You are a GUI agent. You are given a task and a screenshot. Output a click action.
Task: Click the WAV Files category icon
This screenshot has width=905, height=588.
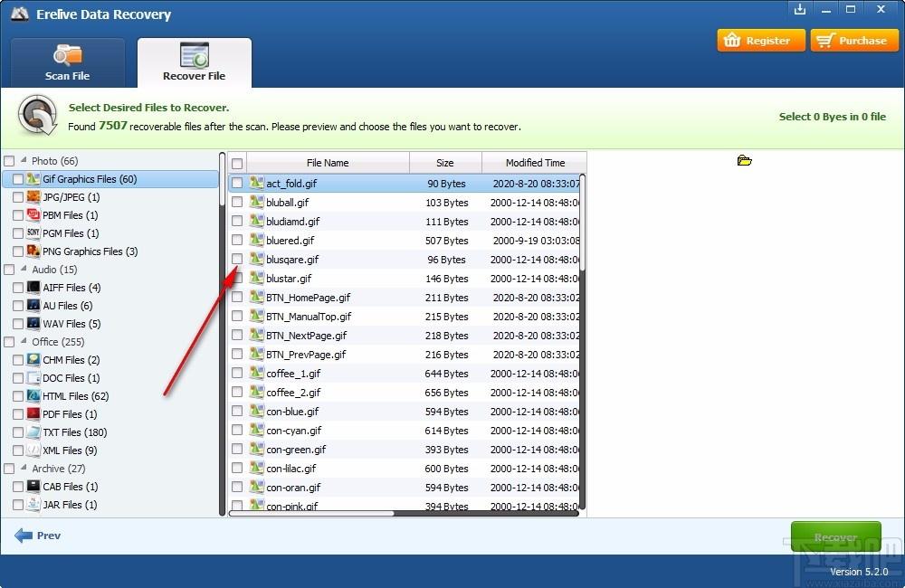pos(33,323)
